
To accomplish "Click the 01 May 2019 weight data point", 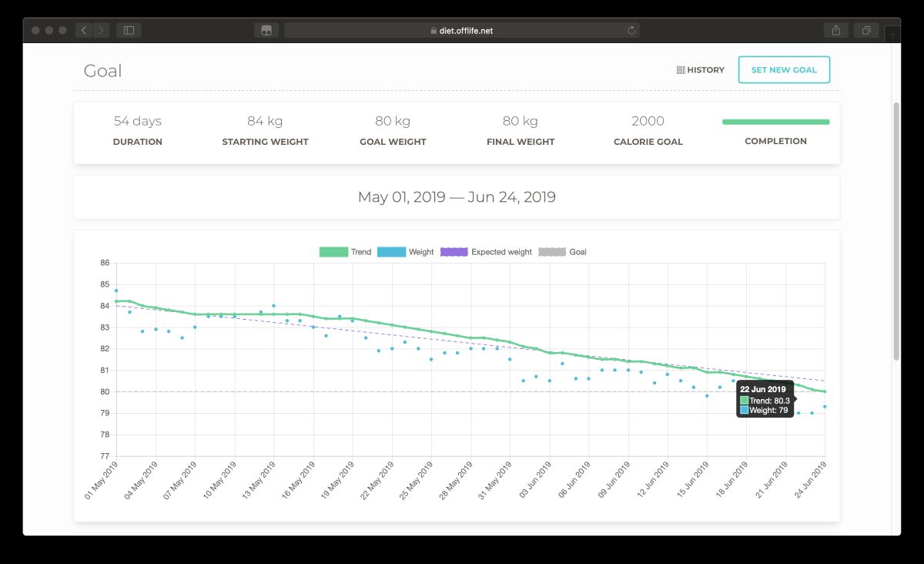I will point(116,290).
